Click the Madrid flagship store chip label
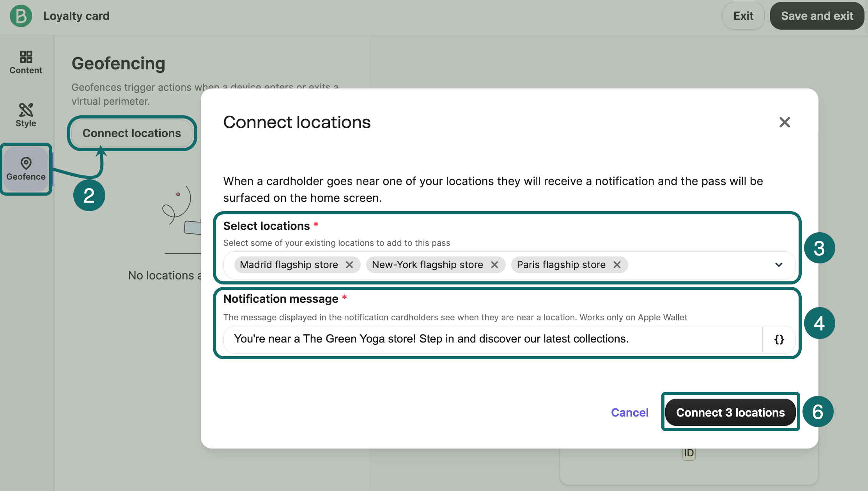 point(289,265)
